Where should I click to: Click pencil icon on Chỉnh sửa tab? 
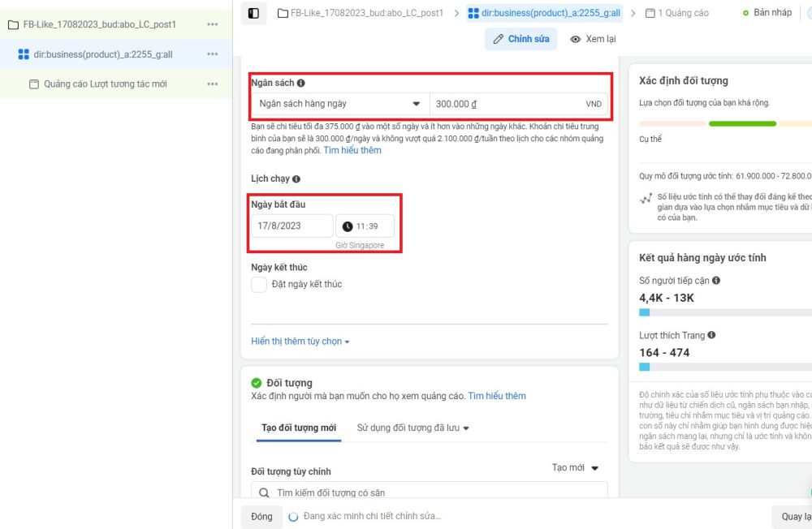[499, 39]
